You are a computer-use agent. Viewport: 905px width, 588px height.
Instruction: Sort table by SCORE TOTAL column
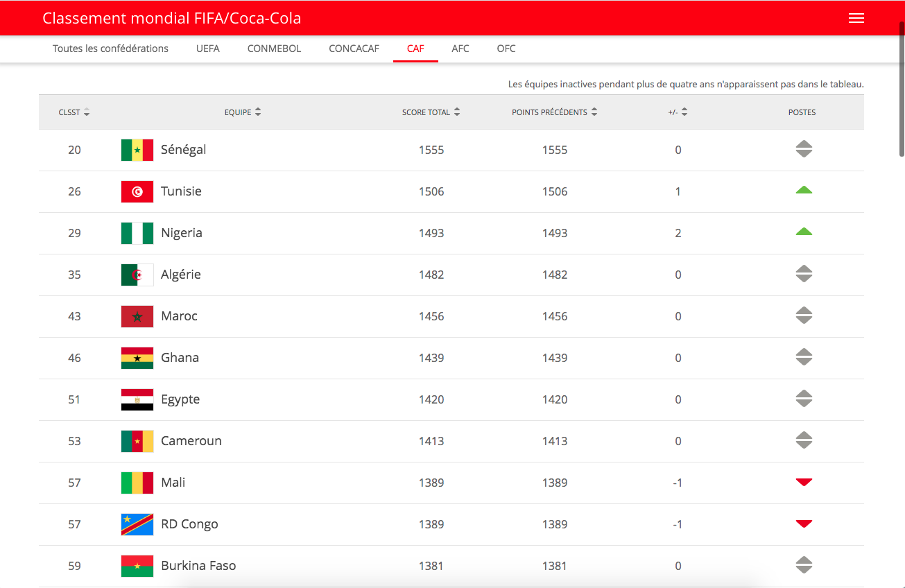click(x=431, y=112)
